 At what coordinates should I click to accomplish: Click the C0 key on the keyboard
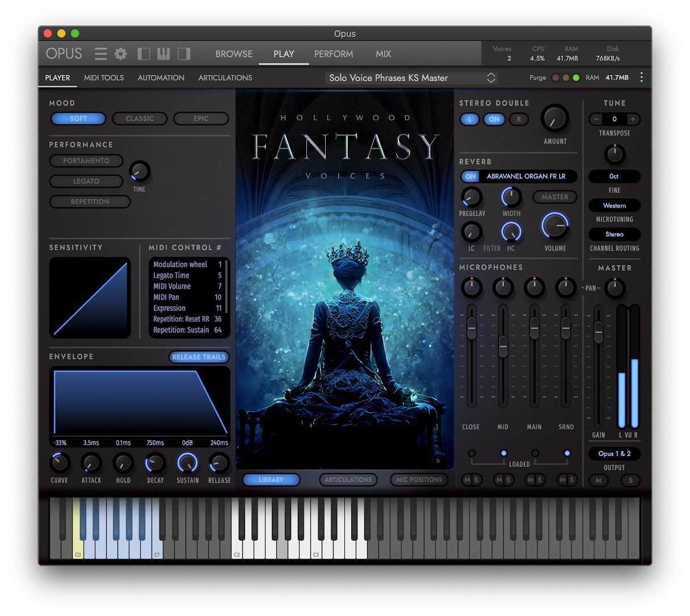[x=78, y=543]
